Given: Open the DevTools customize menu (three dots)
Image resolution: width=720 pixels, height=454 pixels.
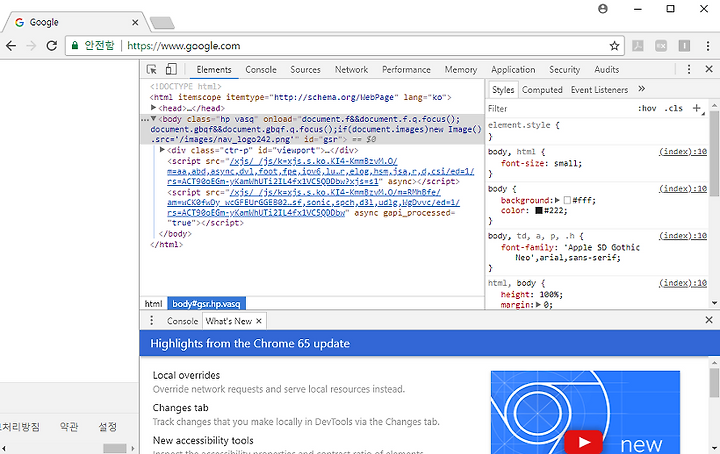Looking at the screenshot, I should pyautogui.click(x=689, y=69).
